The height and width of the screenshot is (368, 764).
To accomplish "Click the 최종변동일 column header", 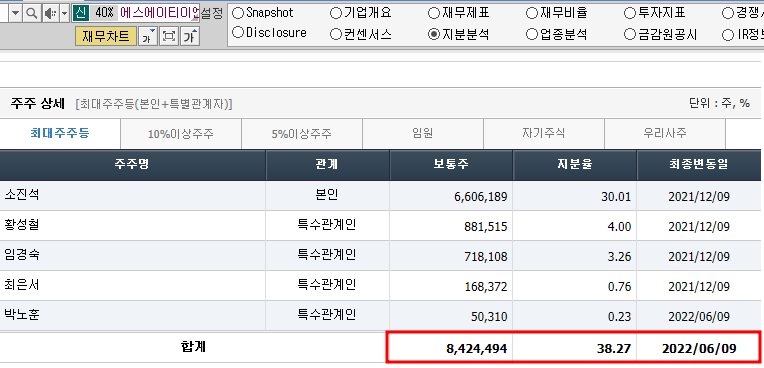I will [x=699, y=165].
